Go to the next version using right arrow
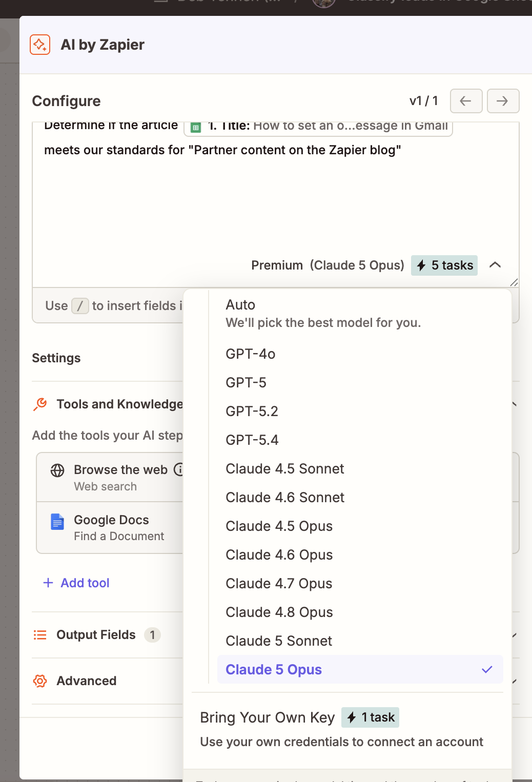The height and width of the screenshot is (782, 532). point(503,101)
